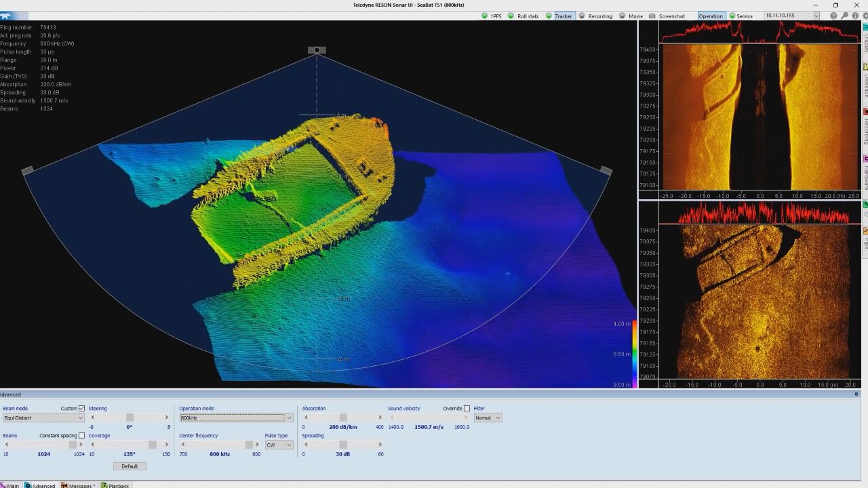
Task: Click the 1PPS status indicator
Action: tap(485, 16)
